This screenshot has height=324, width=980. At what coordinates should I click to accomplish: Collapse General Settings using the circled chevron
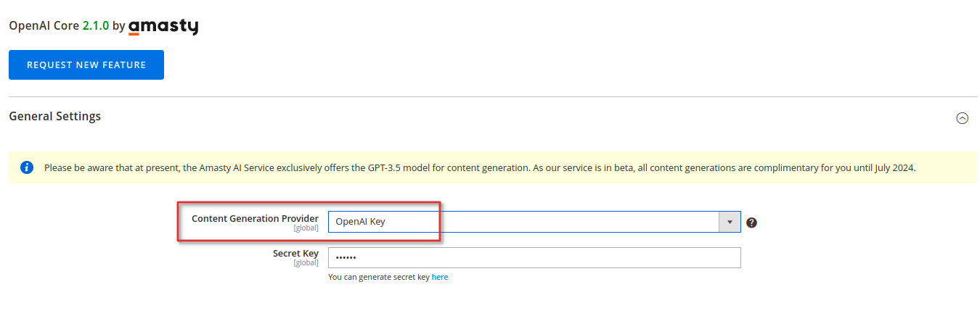point(962,118)
